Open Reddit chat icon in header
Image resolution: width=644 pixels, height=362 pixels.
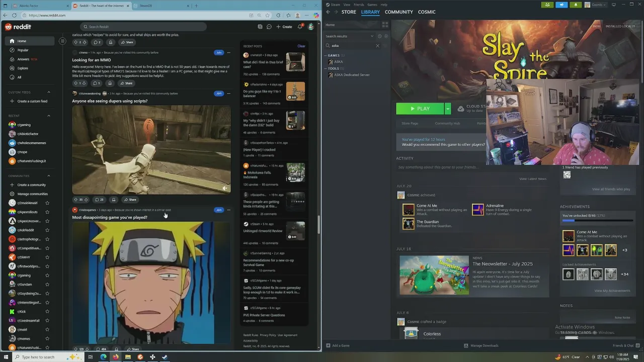pyautogui.click(x=269, y=27)
